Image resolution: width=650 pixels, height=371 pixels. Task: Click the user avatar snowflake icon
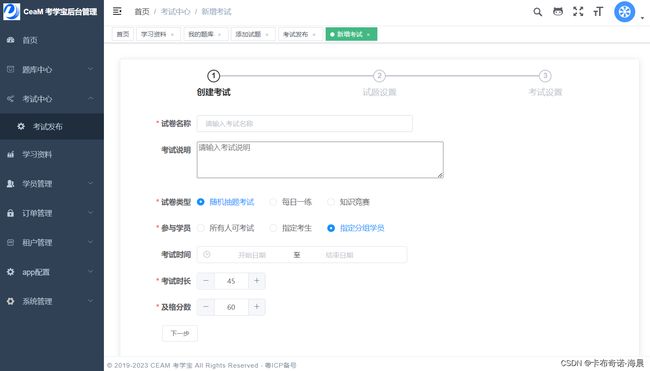point(624,12)
